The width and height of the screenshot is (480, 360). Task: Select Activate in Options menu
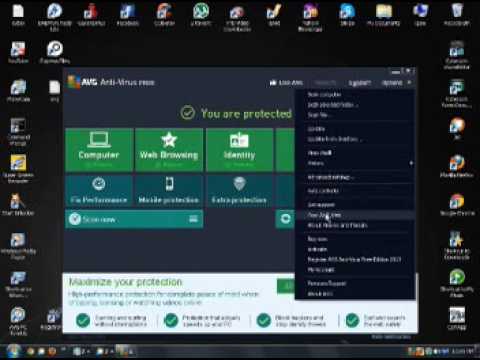tap(317, 249)
